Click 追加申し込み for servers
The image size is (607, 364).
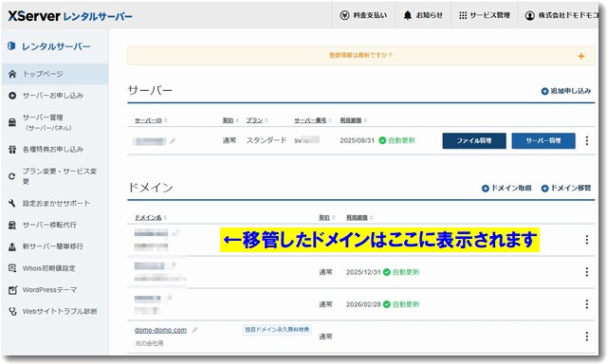click(x=566, y=91)
